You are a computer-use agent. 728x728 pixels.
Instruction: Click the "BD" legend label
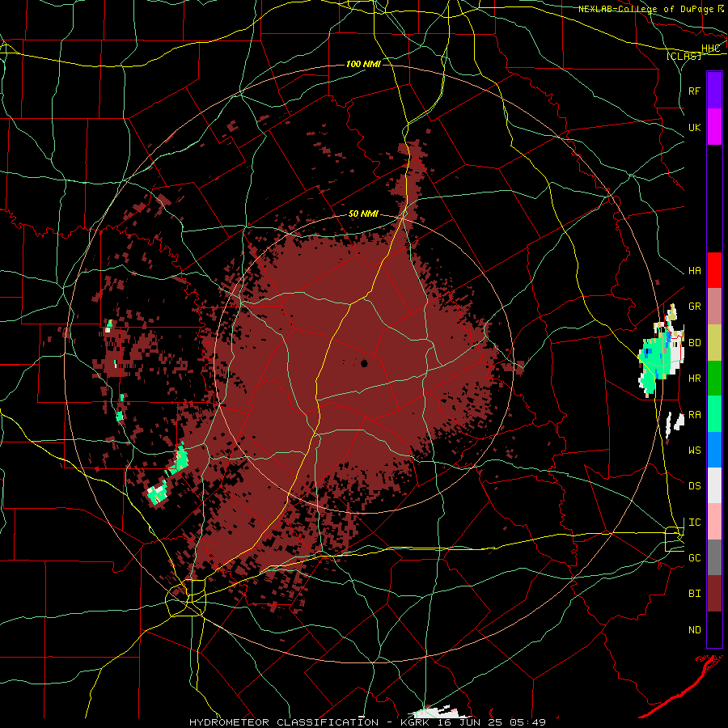pyautogui.click(x=694, y=343)
